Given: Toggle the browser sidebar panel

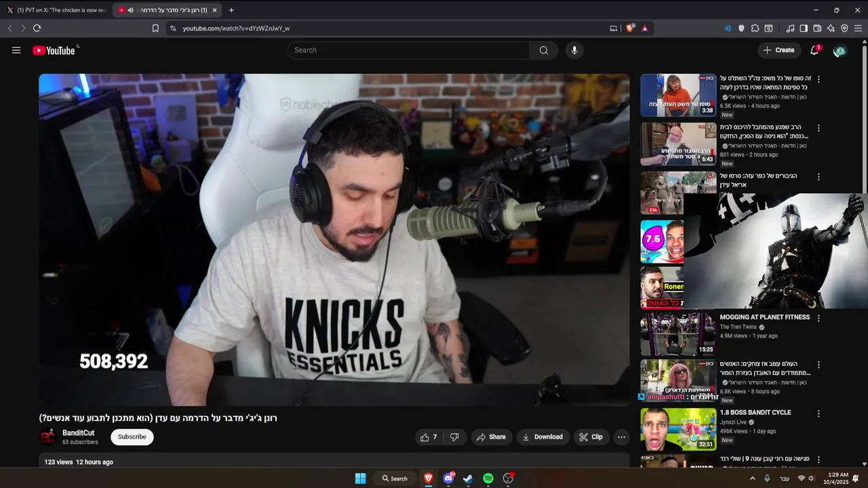Looking at the screenshot, I should click(804, 28).
